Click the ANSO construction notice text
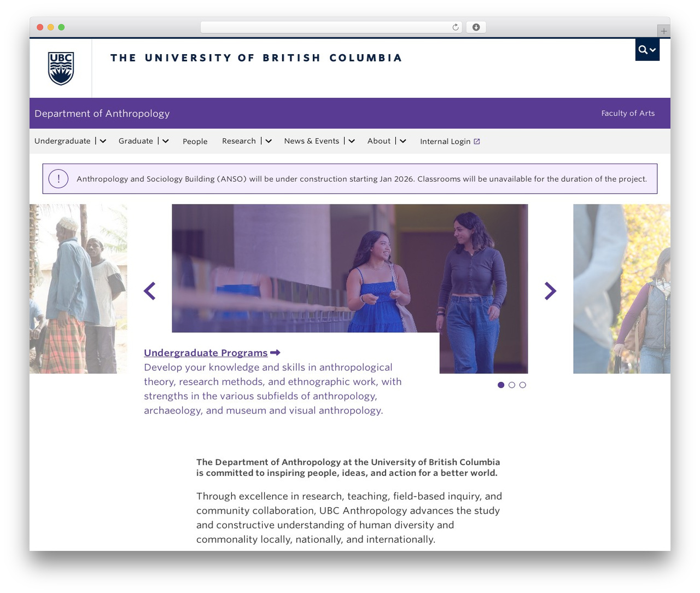 pos(361,179)
